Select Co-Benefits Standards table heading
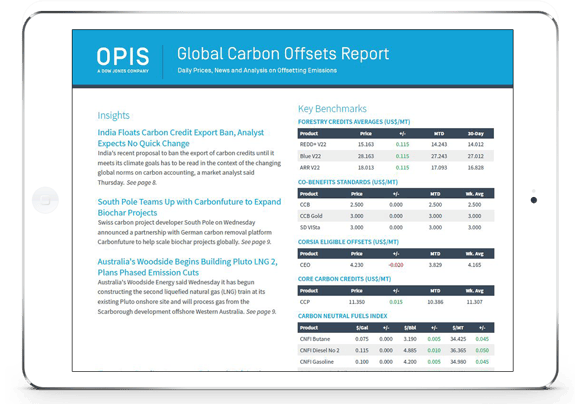The image size is (575, 404). point(348,182)
